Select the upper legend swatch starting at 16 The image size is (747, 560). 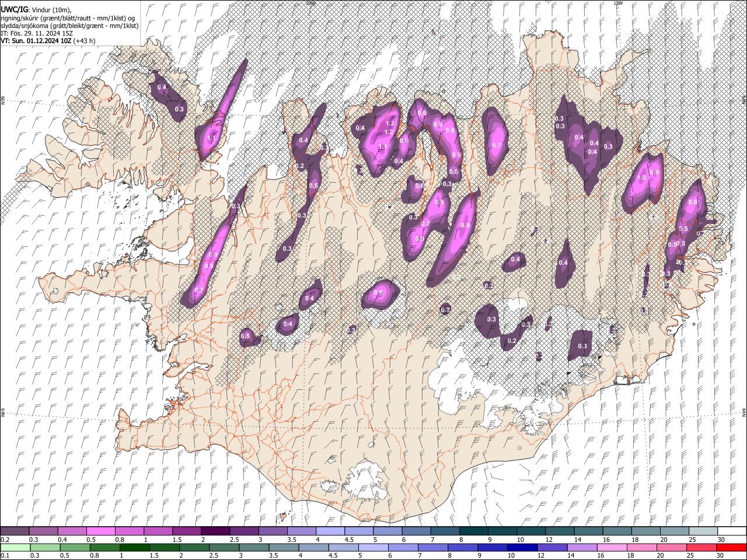pos(616,531)
